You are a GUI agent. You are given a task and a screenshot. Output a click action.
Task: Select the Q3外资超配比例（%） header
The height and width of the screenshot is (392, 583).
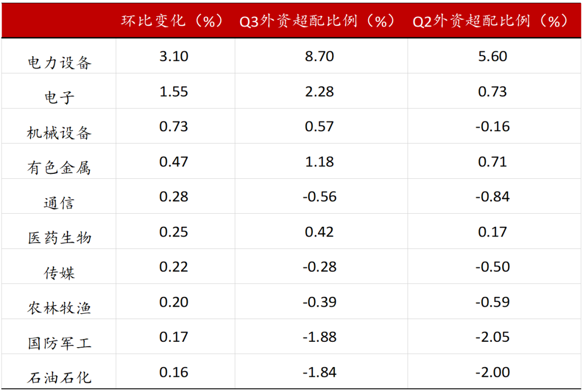318,21
